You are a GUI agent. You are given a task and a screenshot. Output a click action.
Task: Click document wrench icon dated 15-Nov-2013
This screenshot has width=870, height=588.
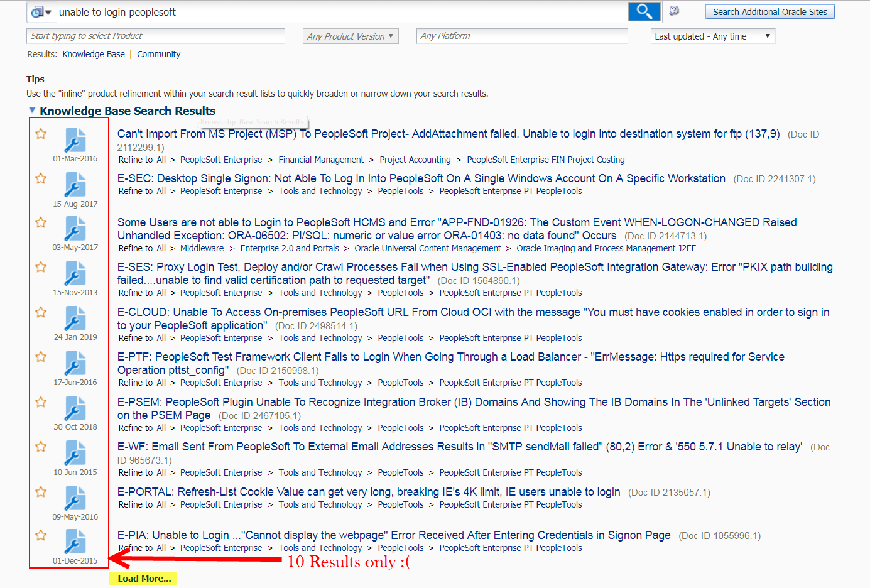[75, 273]
